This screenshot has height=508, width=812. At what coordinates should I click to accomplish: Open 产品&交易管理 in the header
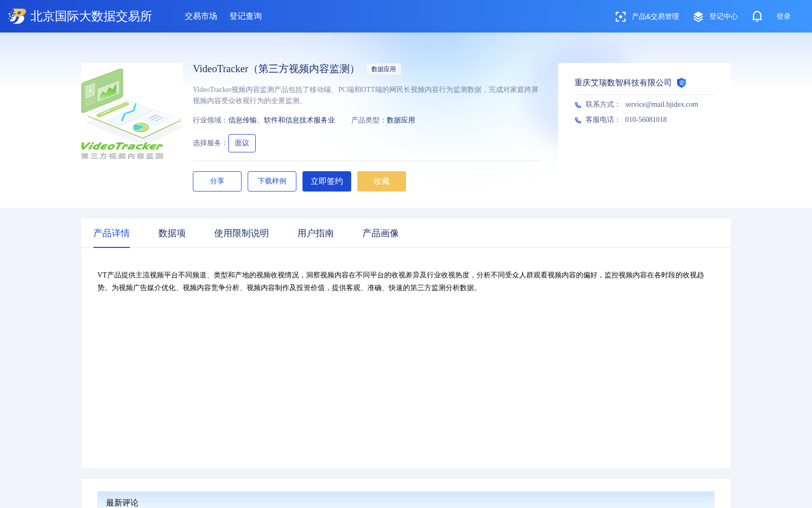(x=655, y=17)
